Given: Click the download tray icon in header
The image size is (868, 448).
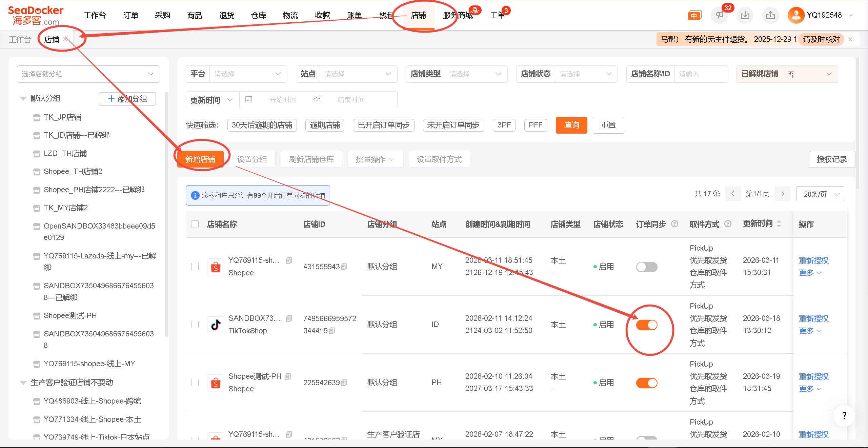Looking at the screenshot, I should coord(745,15).
